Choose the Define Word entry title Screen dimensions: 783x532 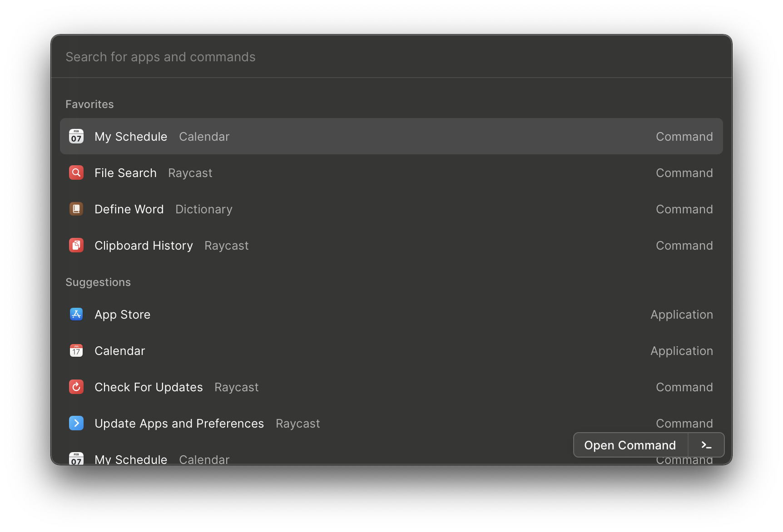[129, 209]
